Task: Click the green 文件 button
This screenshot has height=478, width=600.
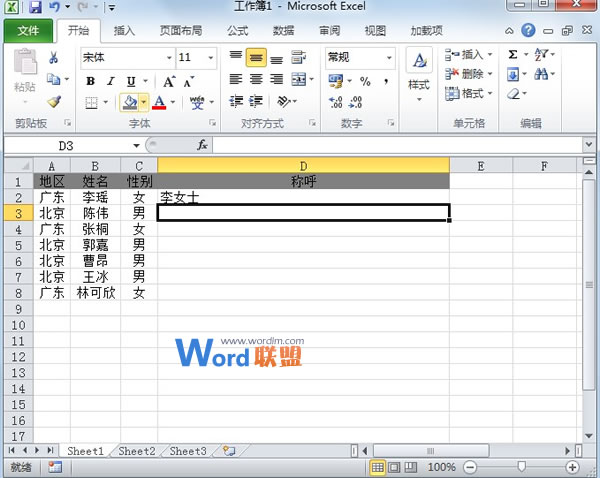Action: click(x=28, y=31)
